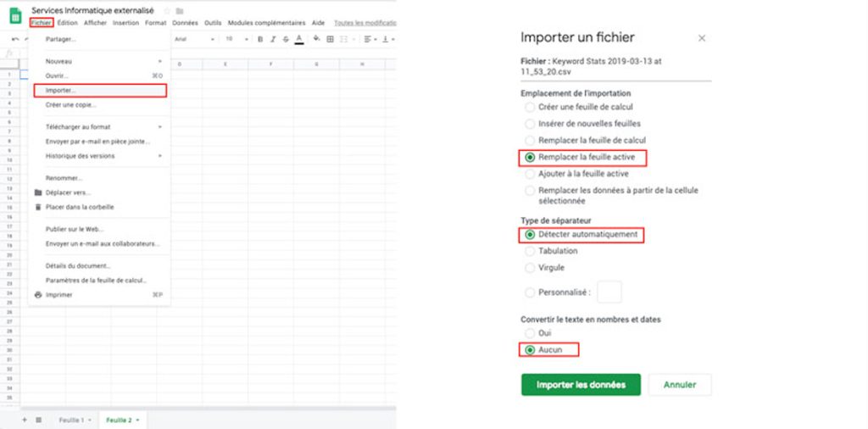Click the trash icon for Placer dans la corbeille
Screen dimensions: 868x429
pos(38,207)
